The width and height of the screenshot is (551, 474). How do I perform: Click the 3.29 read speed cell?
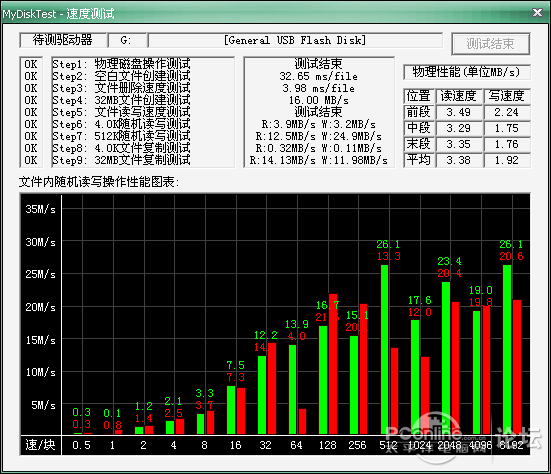(459, 128)
